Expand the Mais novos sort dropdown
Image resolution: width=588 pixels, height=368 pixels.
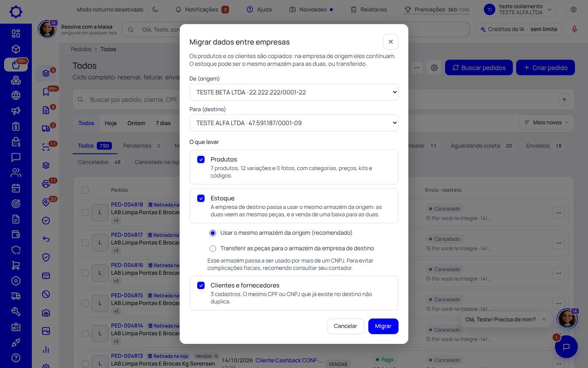pyautogui.click(x=546, y=122)
